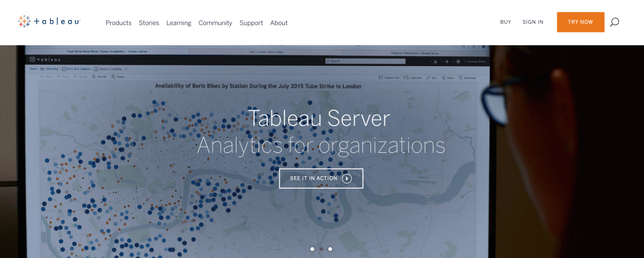Click the Tableau Server headline text

click(x=319, y=119)
